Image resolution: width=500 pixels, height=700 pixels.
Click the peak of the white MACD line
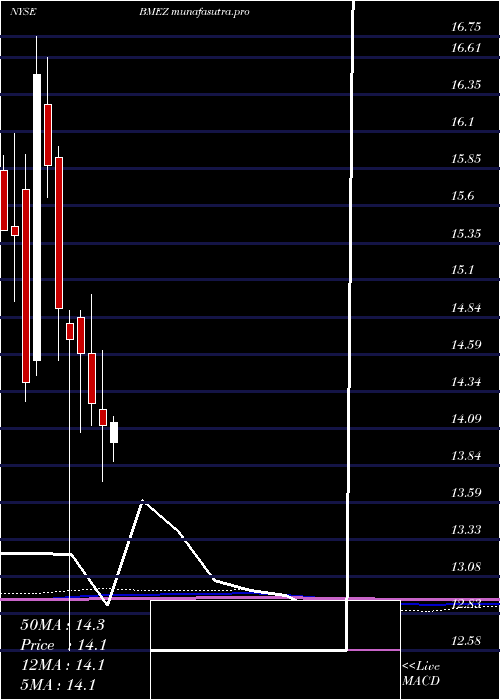[x=143, y=500]
